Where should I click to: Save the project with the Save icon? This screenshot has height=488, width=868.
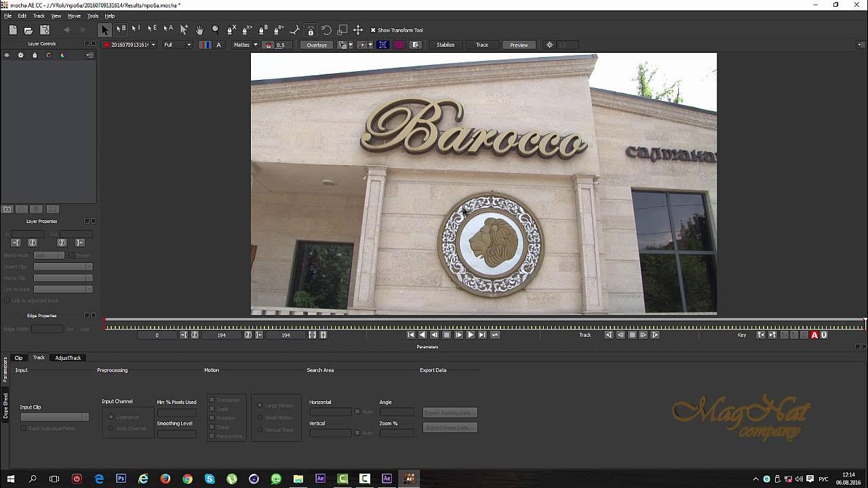pyautogui.click(x=45, y=30)
